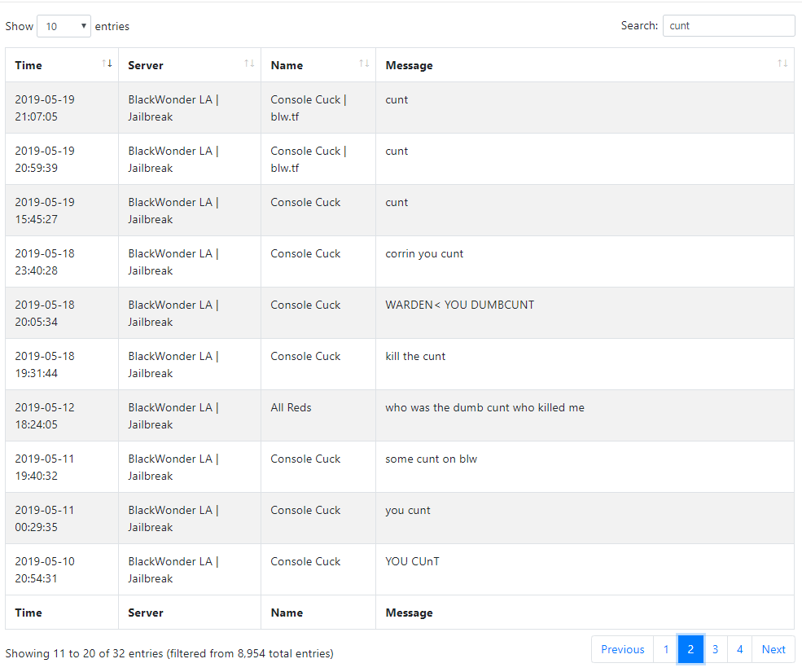The image size is (802, 672).
Task: Select the row timestamped 2019-05-18 20:05:34
Action: coord(400,313)
